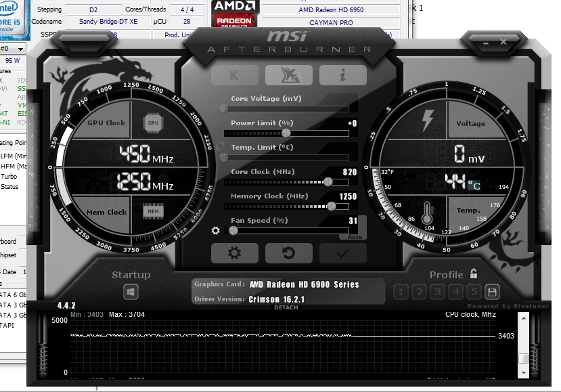Open the information panel via i button
This screenshot has width=561, height=392.
342,75
